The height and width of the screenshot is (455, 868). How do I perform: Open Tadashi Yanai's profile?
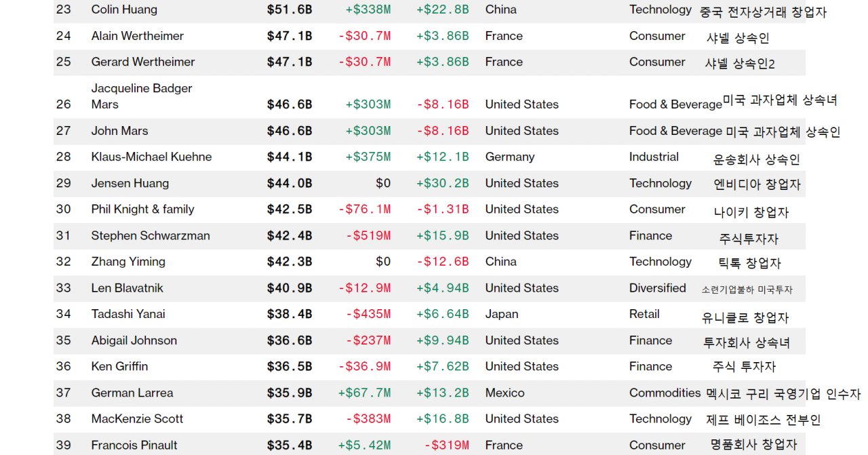click(x=128, y=314)
